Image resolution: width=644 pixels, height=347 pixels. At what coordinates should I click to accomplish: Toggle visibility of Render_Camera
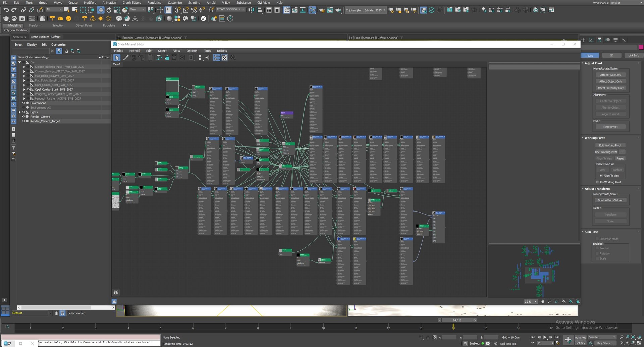23,117
